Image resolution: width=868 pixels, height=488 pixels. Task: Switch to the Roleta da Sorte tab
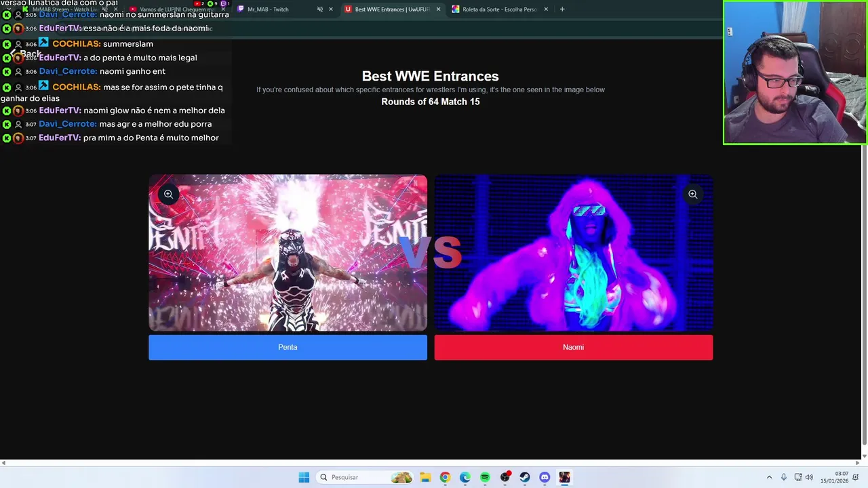[x=499, y=9]
